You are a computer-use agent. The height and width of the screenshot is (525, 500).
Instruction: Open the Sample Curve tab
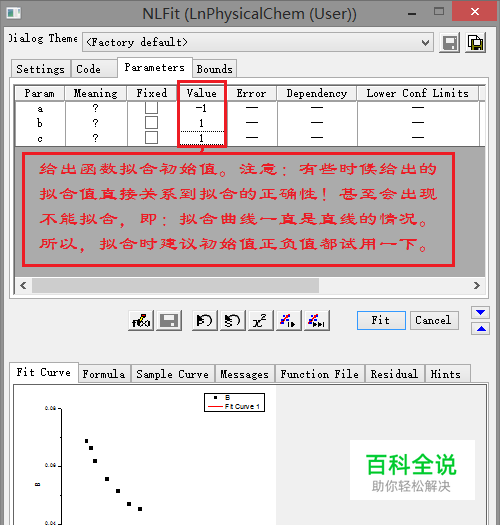[x=172, y=374]
